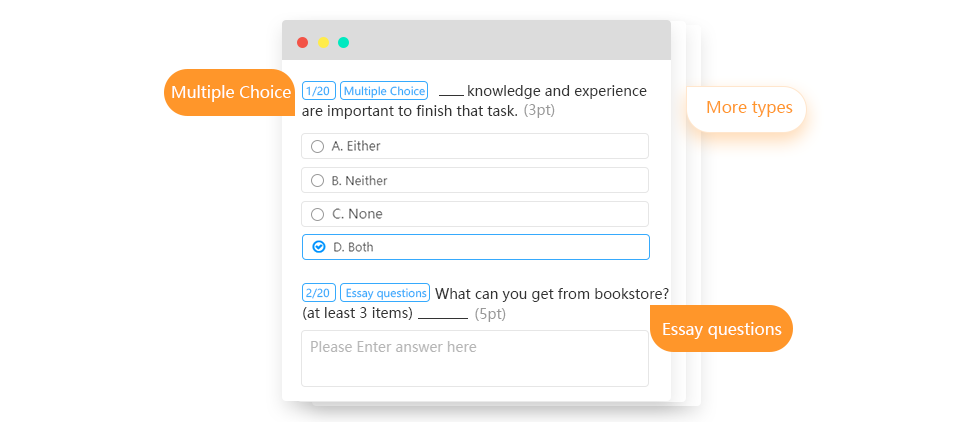Click the orange Essay questions label

[x=721, y=328]
